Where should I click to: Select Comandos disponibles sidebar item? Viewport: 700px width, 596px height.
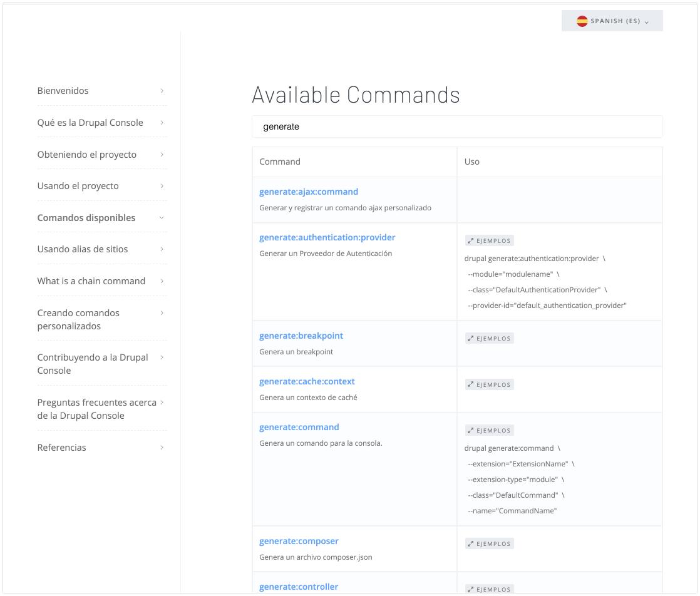[x=86, y=217]
